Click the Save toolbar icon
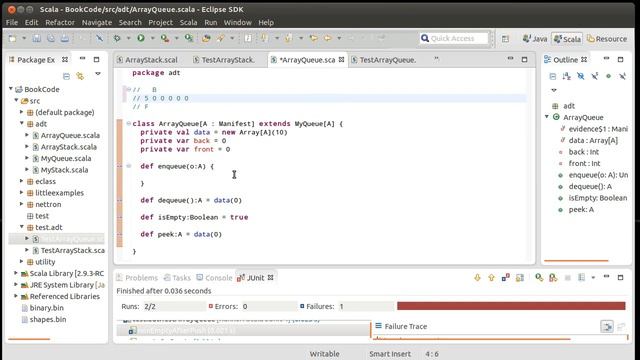Viewport: 640px width, 360px height. pyautogui.click(x=37, y=38)
